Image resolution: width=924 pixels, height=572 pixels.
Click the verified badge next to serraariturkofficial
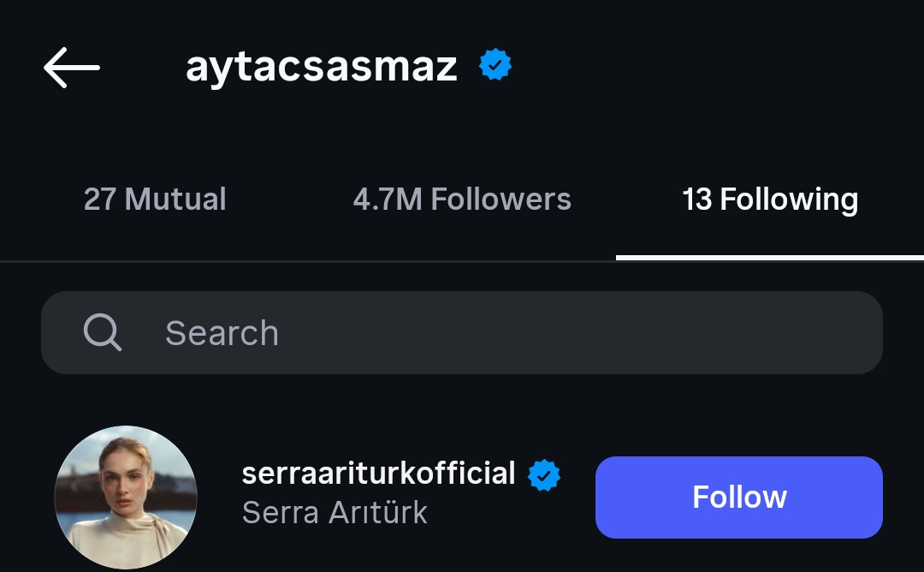pos(544,475)
